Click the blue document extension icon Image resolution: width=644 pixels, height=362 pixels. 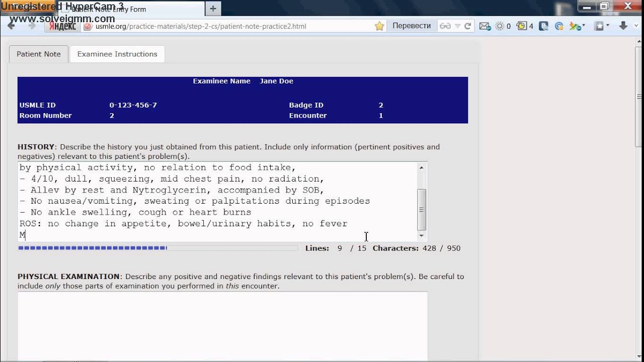543,26
